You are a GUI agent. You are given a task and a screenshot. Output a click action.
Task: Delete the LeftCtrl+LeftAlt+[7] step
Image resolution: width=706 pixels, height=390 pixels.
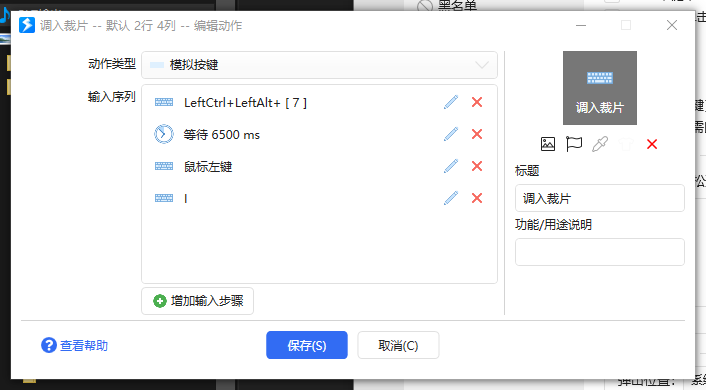tap(477, 102)
